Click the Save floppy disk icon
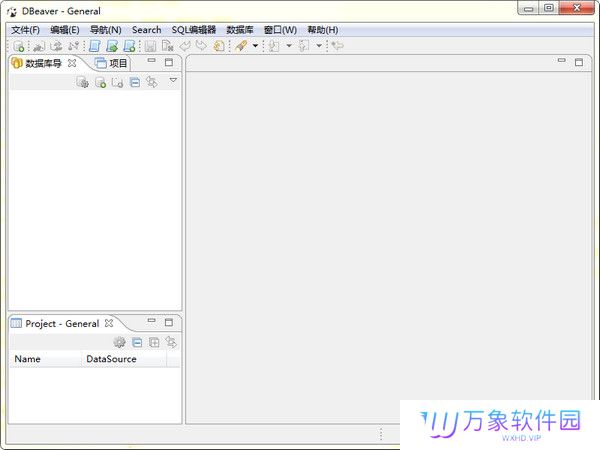 150,46
